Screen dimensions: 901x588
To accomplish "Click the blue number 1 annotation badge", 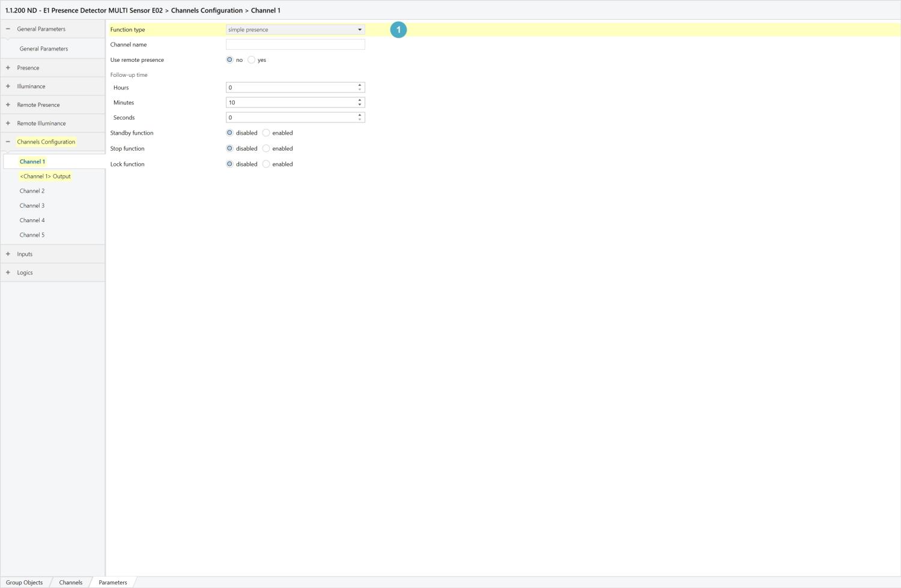I will (398, 29).
